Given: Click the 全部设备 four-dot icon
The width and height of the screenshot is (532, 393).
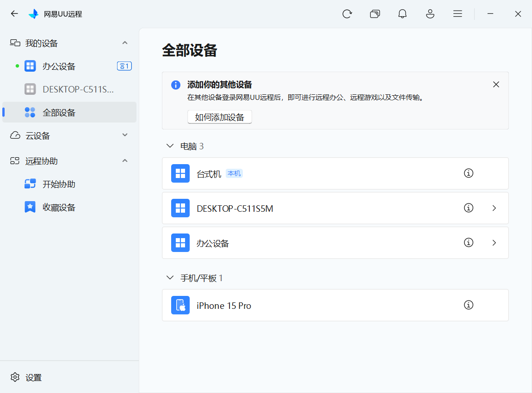Looking at the screenshot, I should (x=30, y=112).
